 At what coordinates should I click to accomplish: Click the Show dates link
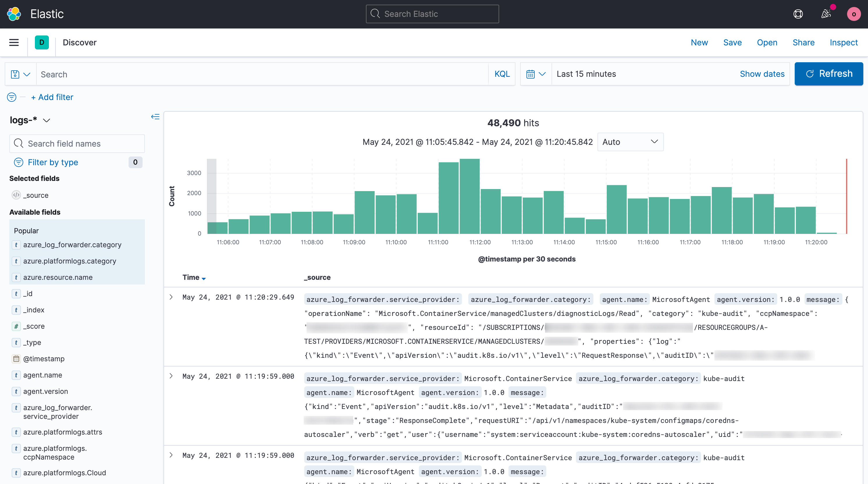click(762, 74)
